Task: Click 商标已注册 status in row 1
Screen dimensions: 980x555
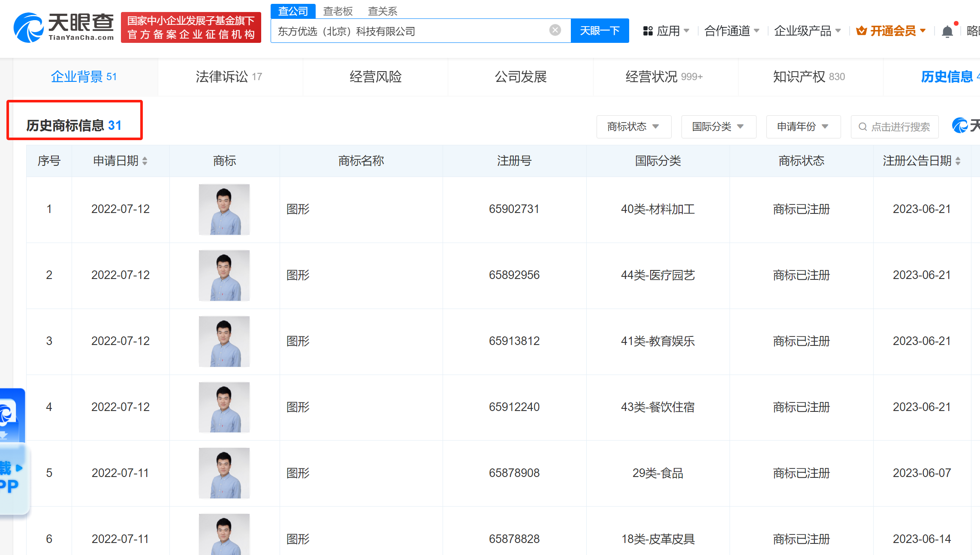Action: click(801, 209)
